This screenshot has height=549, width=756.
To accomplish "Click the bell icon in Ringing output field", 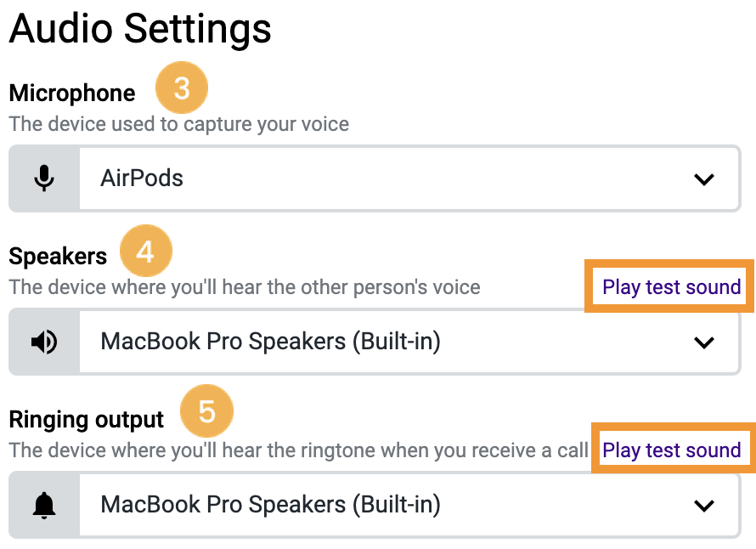I will click(44, 506).
